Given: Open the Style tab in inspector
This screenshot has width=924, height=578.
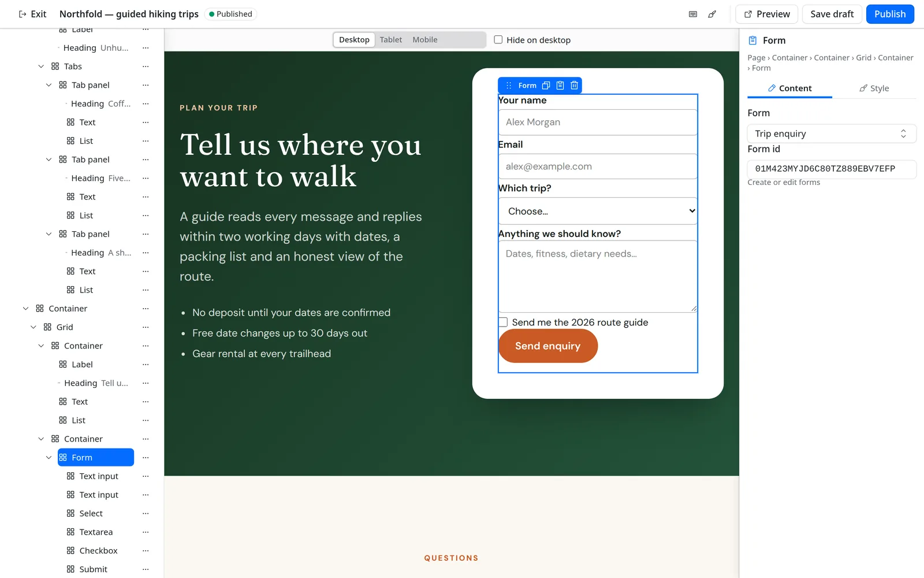Looking at the screenshot, I should pos(874,88).
